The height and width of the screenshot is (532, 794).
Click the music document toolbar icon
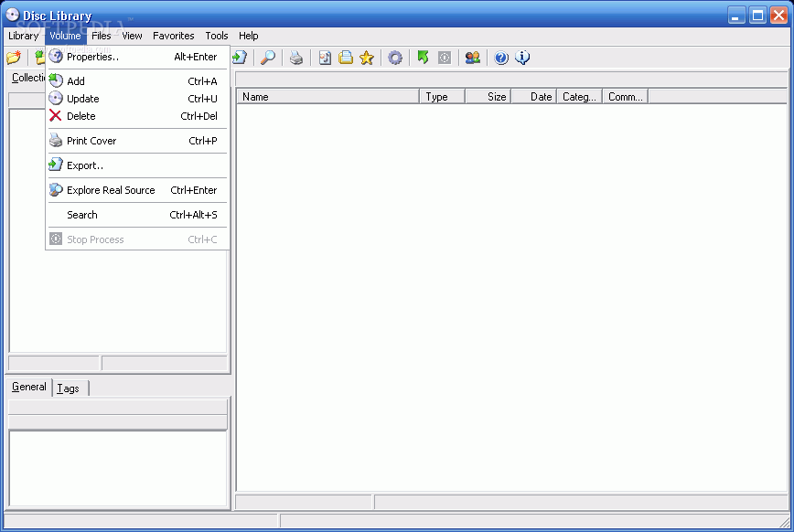[x=325, y=58]
